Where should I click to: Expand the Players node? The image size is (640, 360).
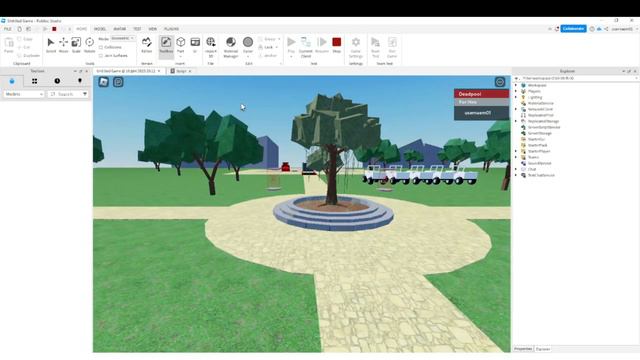point(516,91)
